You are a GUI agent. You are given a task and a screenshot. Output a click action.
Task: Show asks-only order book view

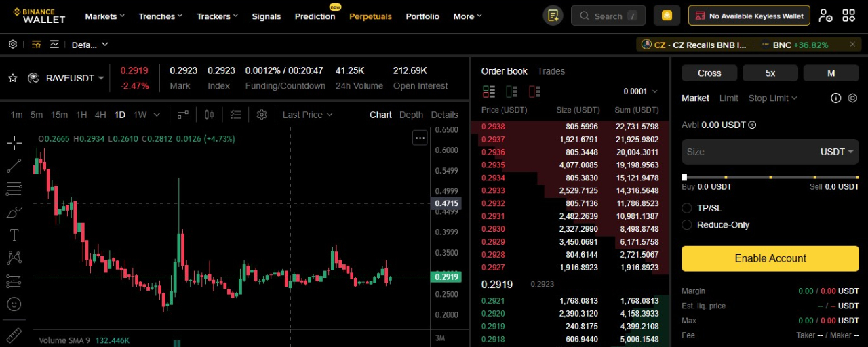point(534,91)
